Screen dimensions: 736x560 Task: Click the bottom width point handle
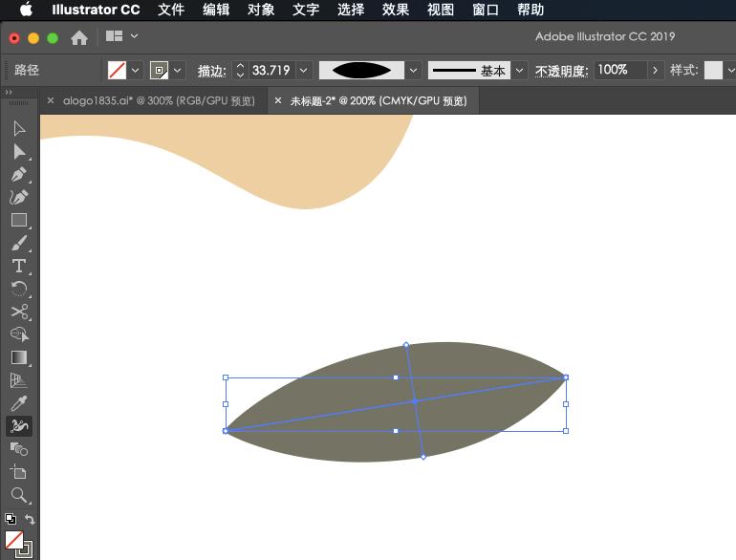tap(423, 457)
